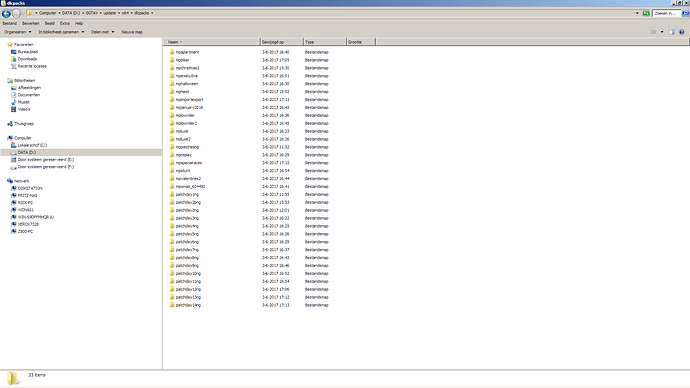
Task: Click the mpreplay folder icon
Action: coord(172,155)
